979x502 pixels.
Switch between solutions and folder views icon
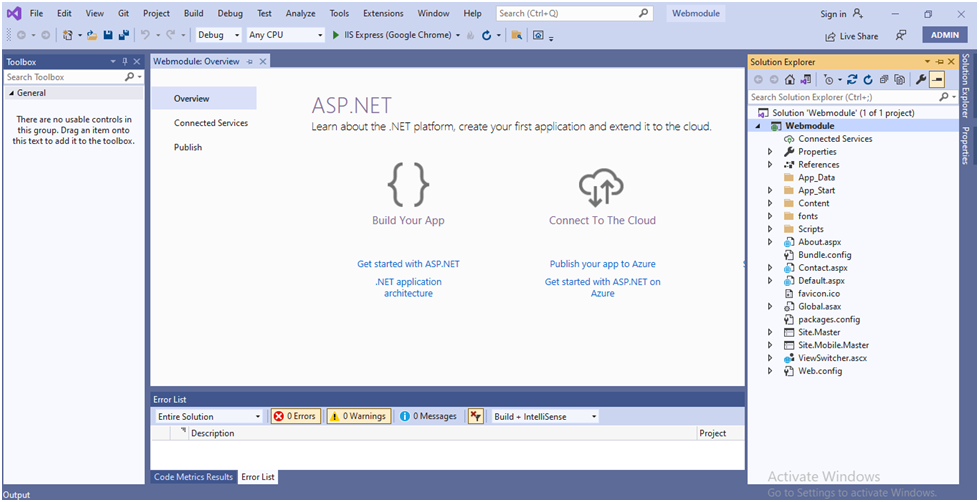pos(806,79)
